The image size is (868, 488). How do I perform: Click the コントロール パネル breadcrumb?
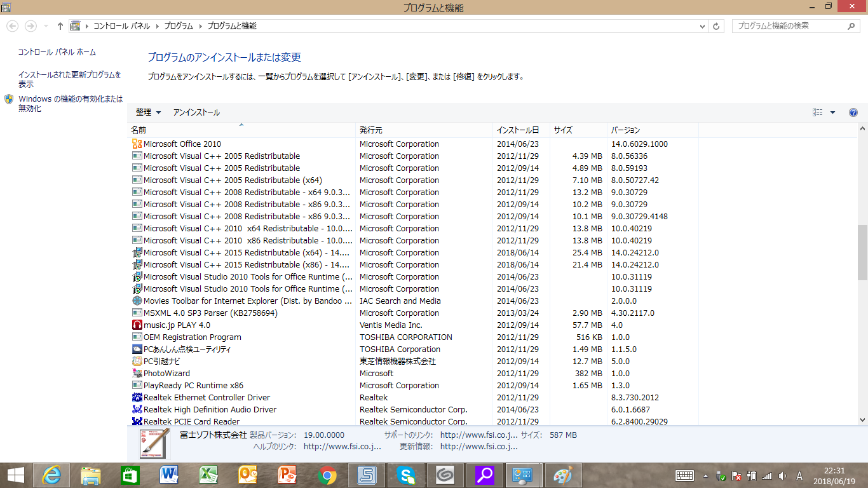[x=122, y=26]
